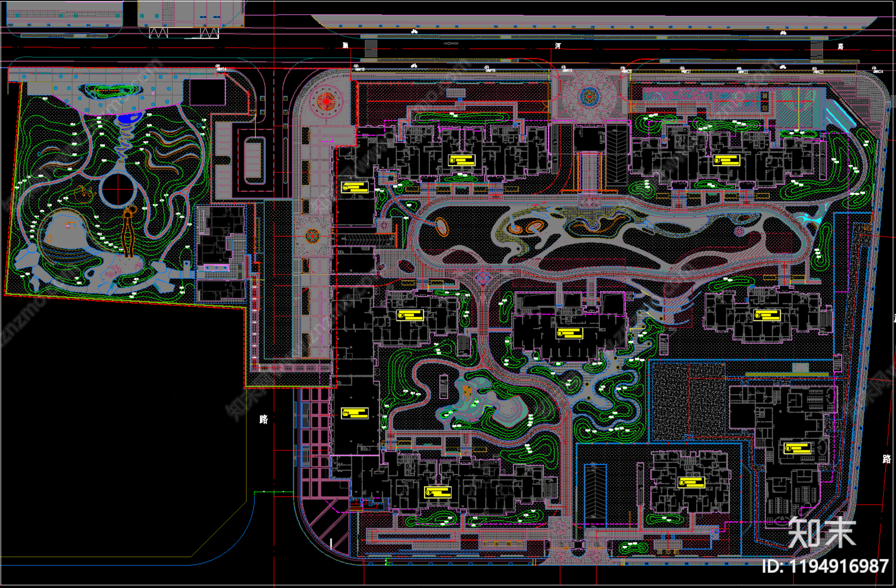Select the 河 river label at top

(x=558, y=45)
